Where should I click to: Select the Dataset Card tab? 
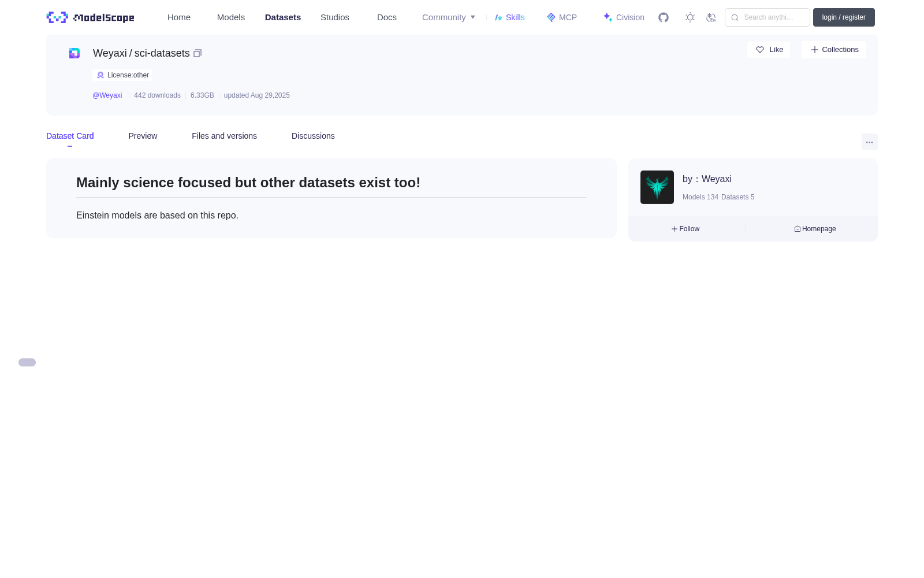[x=70, y=136]
